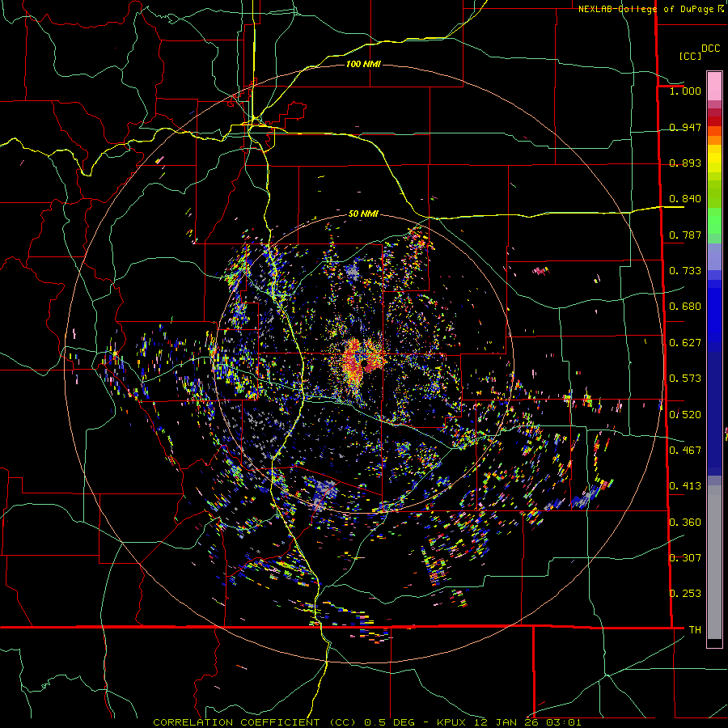Click the 0.733 scale label
This screenshot has height=728, width=728.
(x=685, y=271)
